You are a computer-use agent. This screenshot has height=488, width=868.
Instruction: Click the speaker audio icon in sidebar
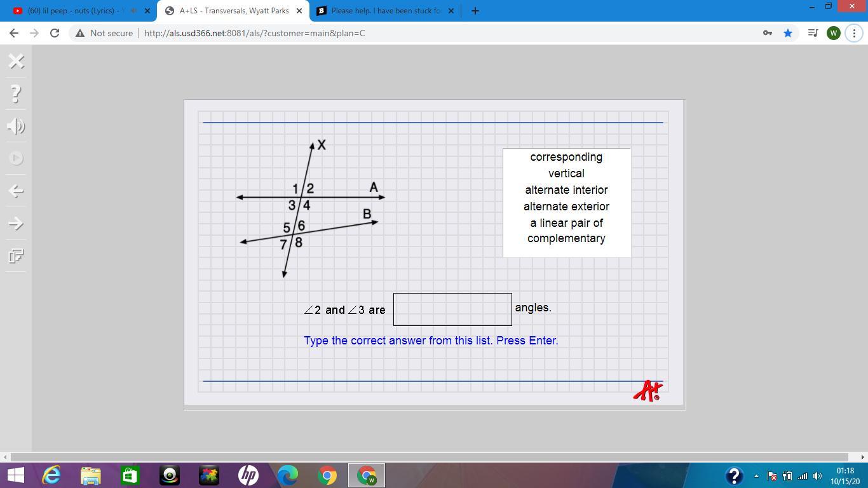click(17, 126)
